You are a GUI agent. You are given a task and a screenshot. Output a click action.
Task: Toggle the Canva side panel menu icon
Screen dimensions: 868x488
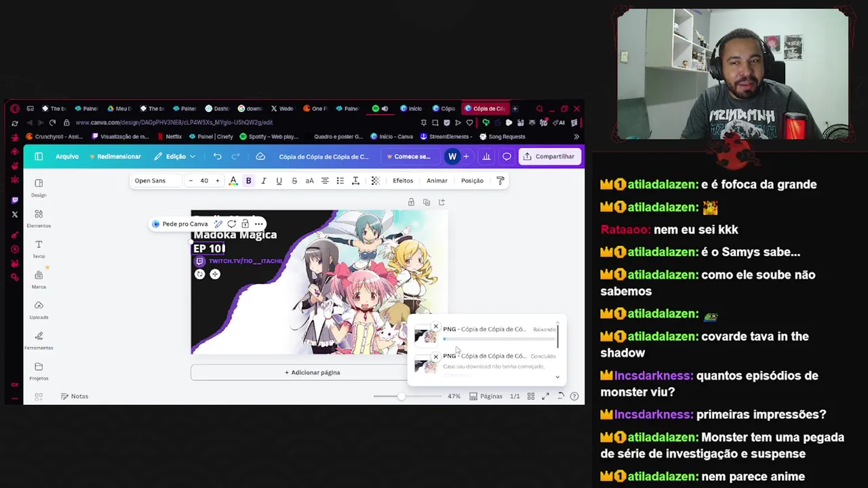(x=39, y=157)
